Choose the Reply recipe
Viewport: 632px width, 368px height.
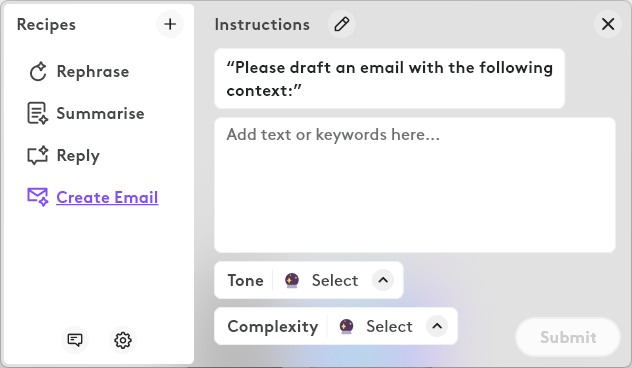pos(78,156)
